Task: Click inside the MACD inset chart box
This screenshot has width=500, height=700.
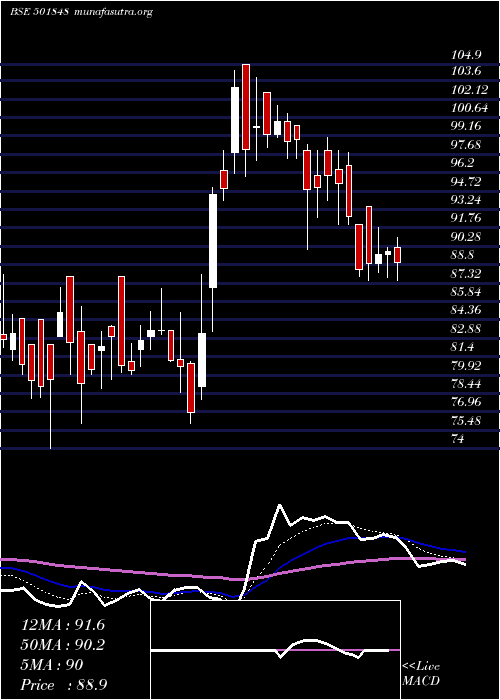Action: pyautogui.click(x=275, y=650)
